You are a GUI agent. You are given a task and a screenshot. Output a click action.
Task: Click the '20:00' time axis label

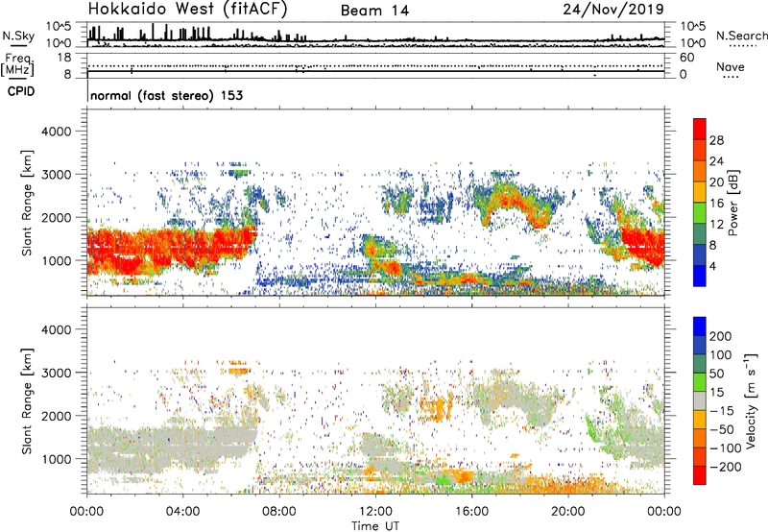(567, 512)
